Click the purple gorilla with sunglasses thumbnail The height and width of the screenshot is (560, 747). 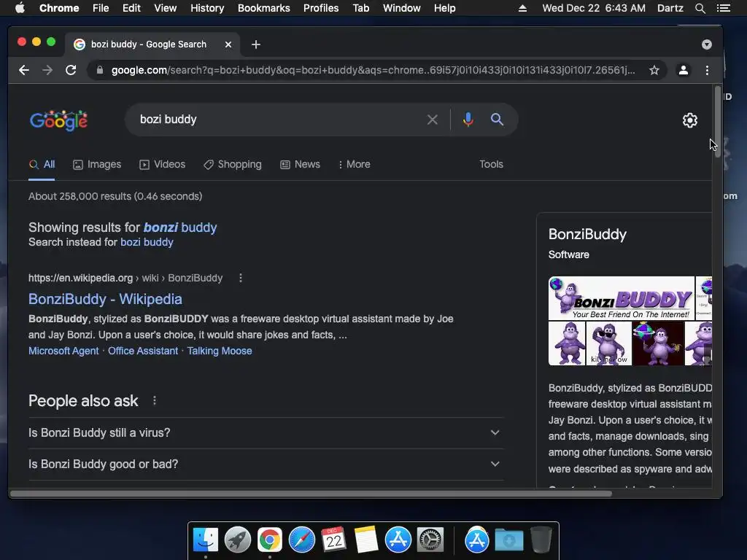[609, 343]
